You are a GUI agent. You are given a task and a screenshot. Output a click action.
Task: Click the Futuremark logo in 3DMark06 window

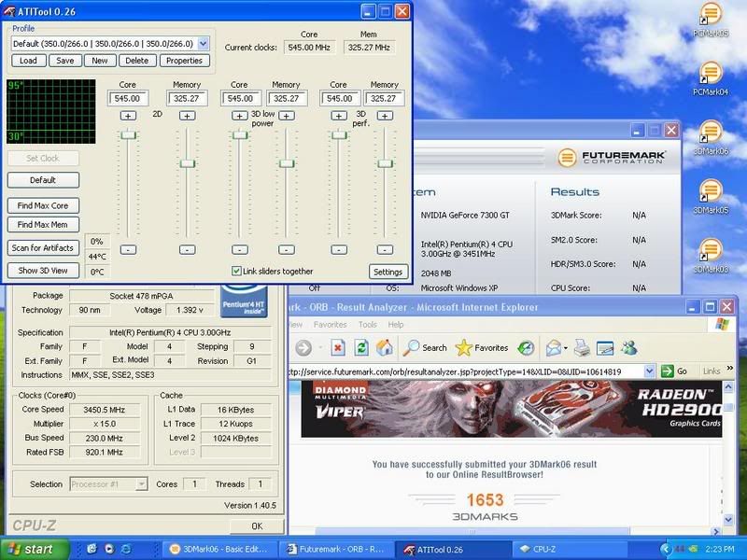[x=612, y=157]
